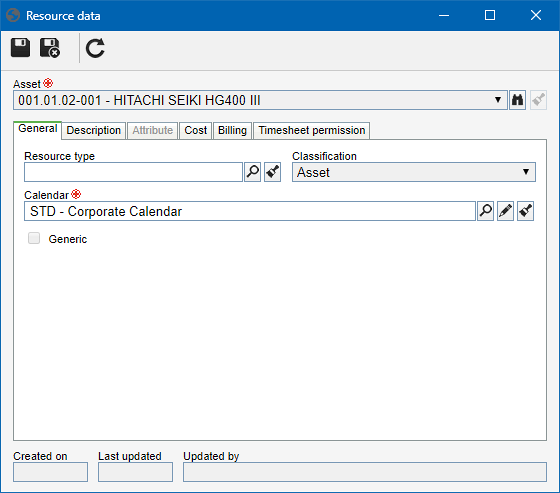
Task: Click the Calendar field with STD - Corporate Calendar
Action: point(250,211)
